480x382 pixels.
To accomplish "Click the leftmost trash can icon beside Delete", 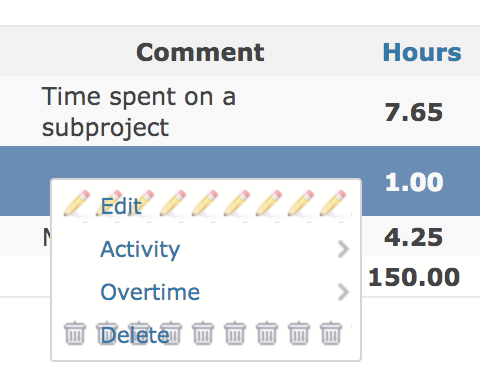I will [x=75, y=333].
